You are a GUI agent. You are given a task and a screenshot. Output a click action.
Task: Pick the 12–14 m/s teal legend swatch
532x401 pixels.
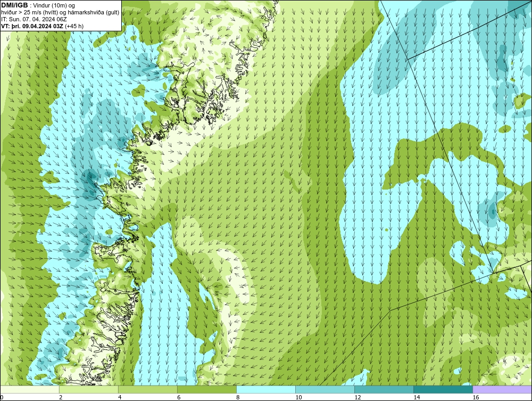[384, 389]
